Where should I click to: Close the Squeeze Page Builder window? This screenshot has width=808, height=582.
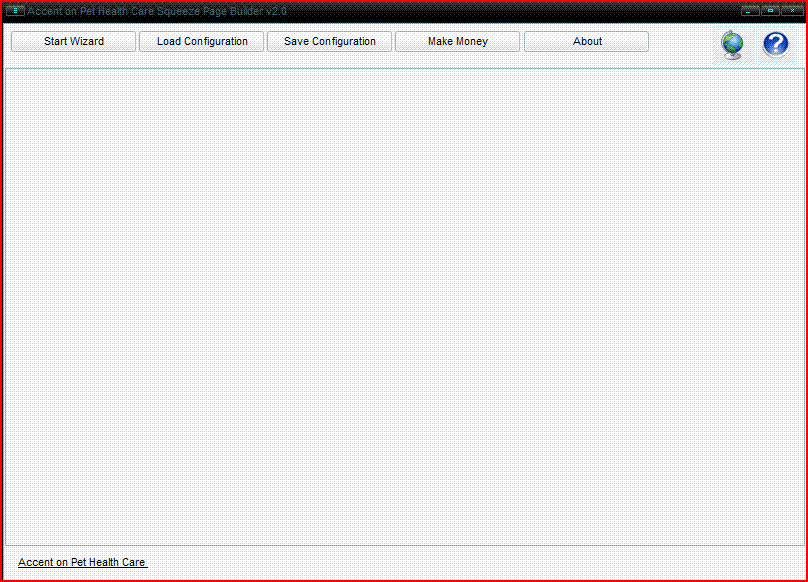792,10
